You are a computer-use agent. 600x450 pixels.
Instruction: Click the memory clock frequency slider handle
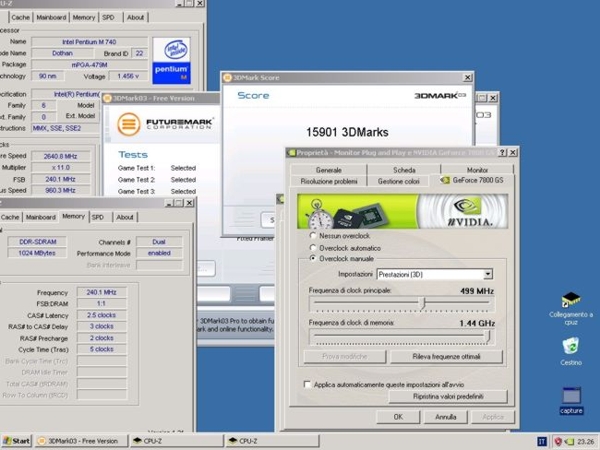coord(488,336)
